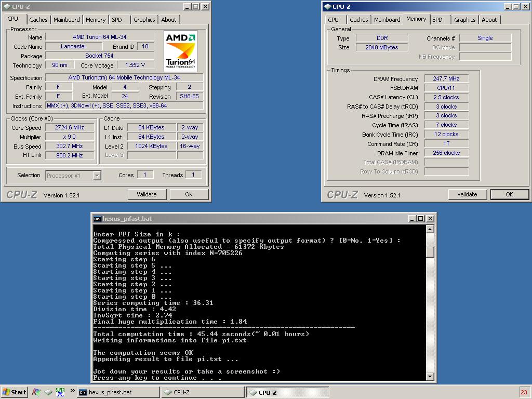Image resolution: width=532 pixels, height=399 pixels.
Task: Open the Windows Start menu
Action: tap(14, 392)
